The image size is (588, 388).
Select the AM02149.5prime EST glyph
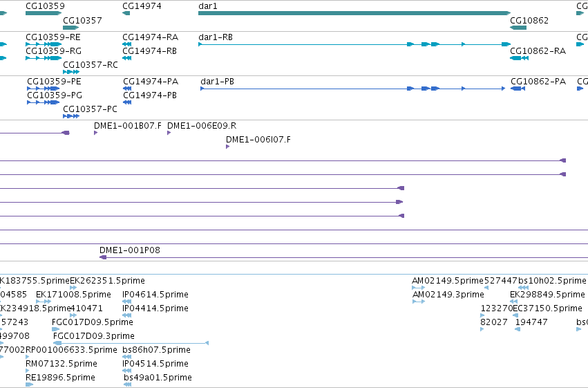[x=419, y=288]
